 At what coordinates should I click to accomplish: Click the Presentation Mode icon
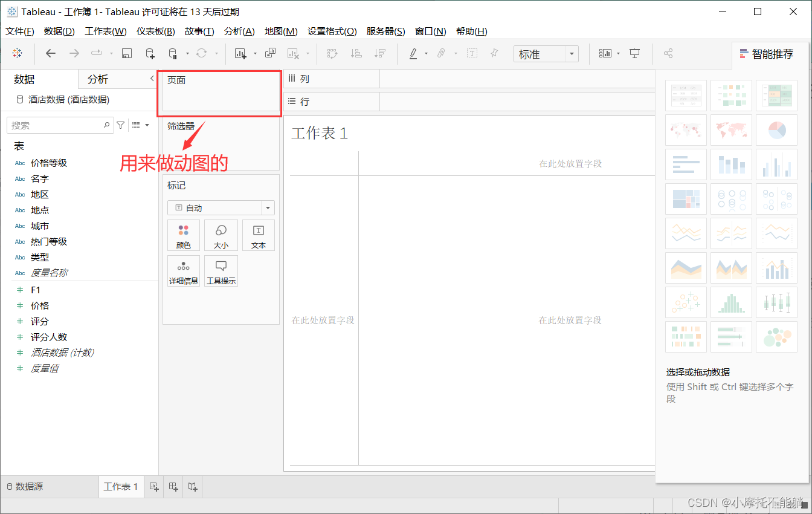[634, 53]
